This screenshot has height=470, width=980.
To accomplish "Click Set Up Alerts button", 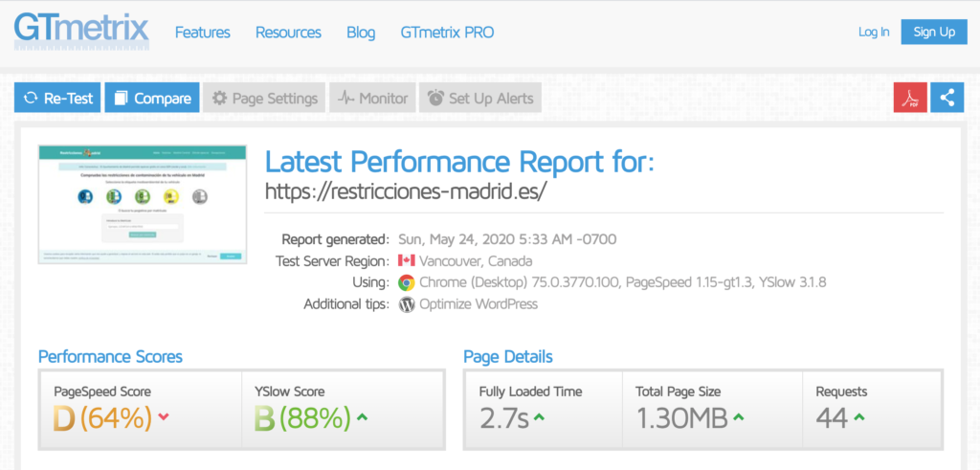I will pos(480,98).
